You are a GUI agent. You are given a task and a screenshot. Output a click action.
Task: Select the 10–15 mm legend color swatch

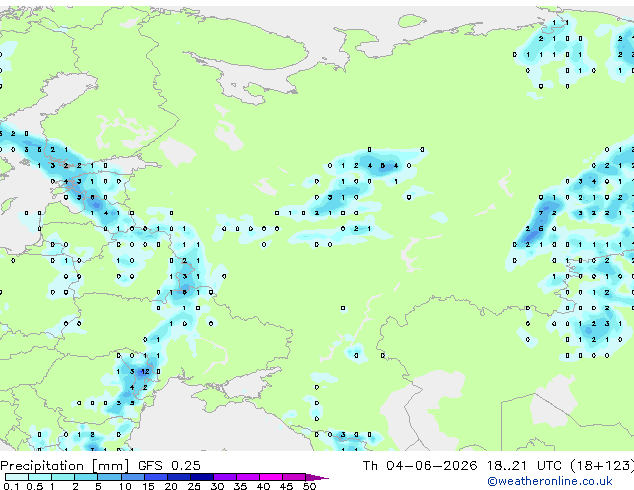point(132,477)
